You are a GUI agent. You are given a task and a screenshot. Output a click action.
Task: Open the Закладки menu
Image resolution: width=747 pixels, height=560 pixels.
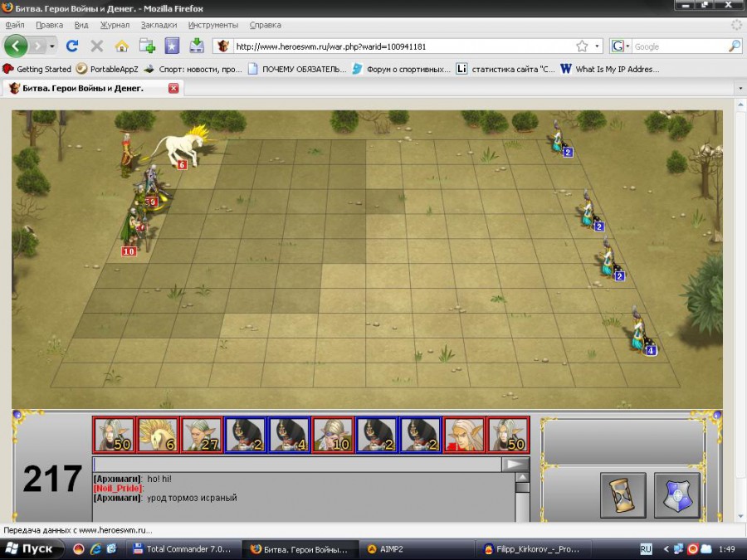(x=159, y=25)
